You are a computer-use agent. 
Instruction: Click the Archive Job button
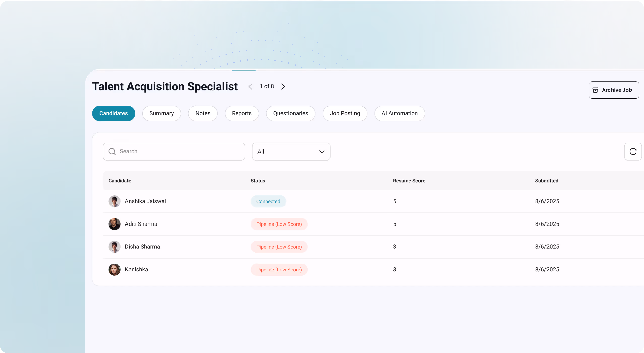614,90
